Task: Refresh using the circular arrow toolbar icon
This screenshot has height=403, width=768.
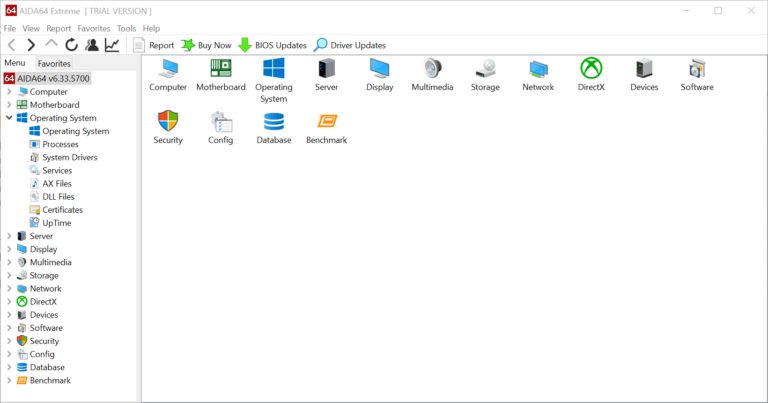Action: pyautogui.click(x=72, y=45)
